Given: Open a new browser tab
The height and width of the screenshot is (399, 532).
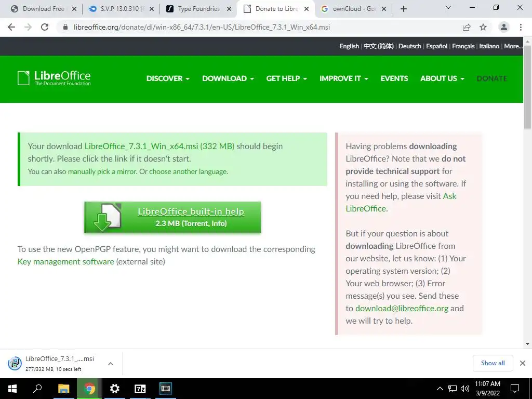Looking at the screenshot, I should [x=403, y=9].
